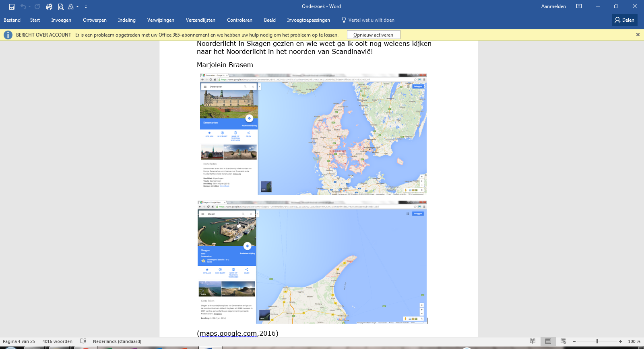Click the quick print icon in title bar
Image resolution: width=644 pixels, height=349 pixels.
click(49, 6)
